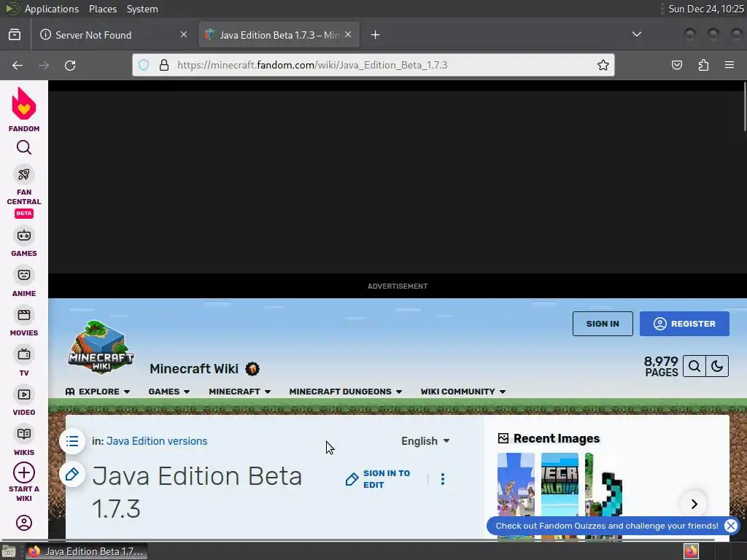
Task: Open the Wikis section in the sidebar
Action: coord(24,441)
